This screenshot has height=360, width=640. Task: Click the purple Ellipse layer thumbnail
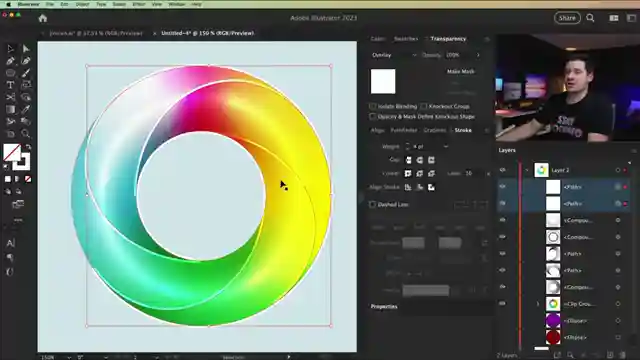553,320
